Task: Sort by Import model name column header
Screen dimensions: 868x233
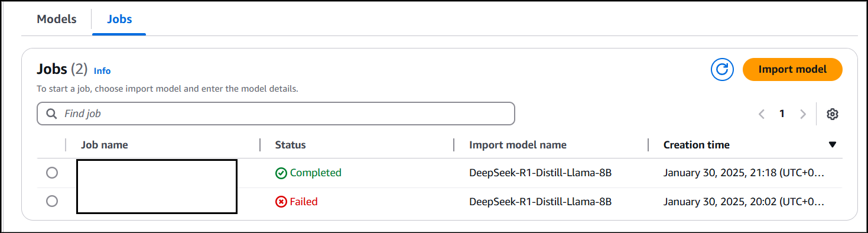Action: (x=518, y=145)
